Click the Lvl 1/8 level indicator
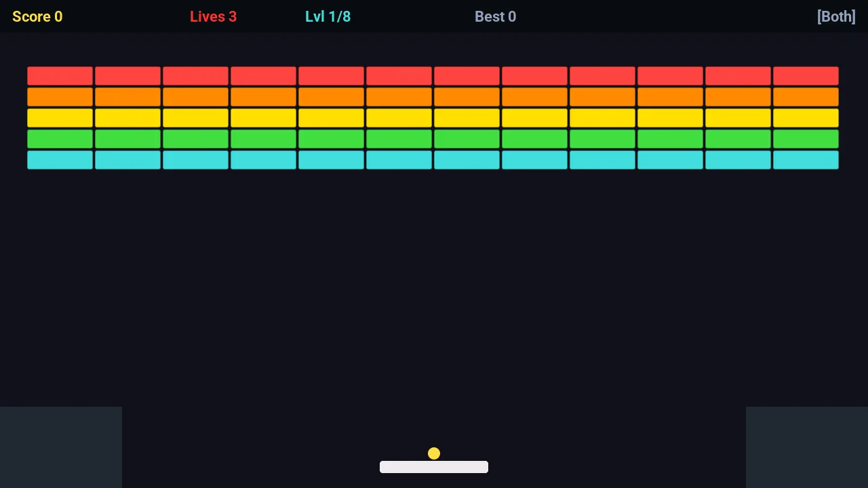The width and height of the screenshot is (868, 488). click(x=328, y=17)
